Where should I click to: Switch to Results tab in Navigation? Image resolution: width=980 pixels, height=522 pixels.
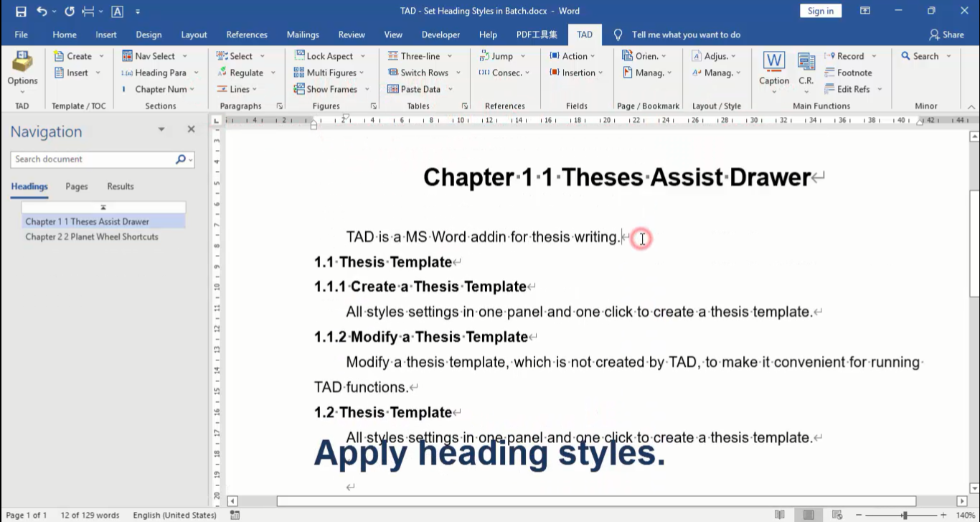click(121, 186)
